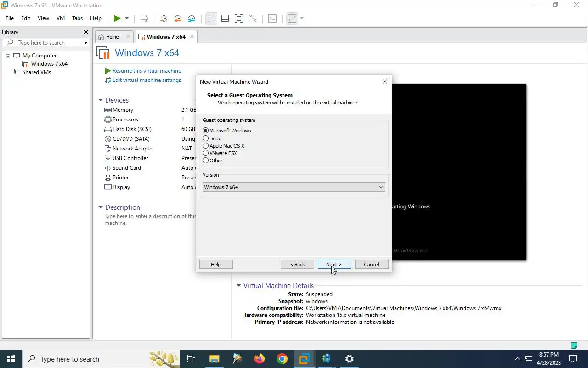Click the Take Snapshot clock icon

pos(164,18)
